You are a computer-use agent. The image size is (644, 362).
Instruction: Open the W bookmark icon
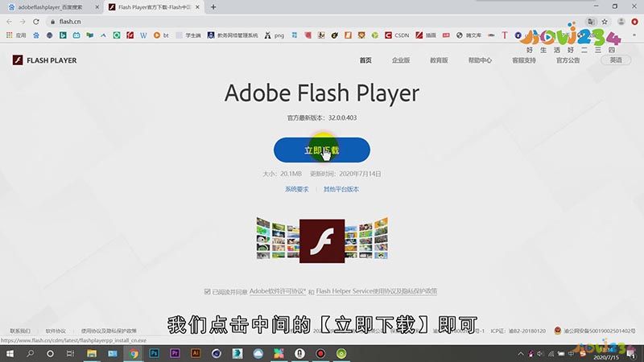pos(143,35)
